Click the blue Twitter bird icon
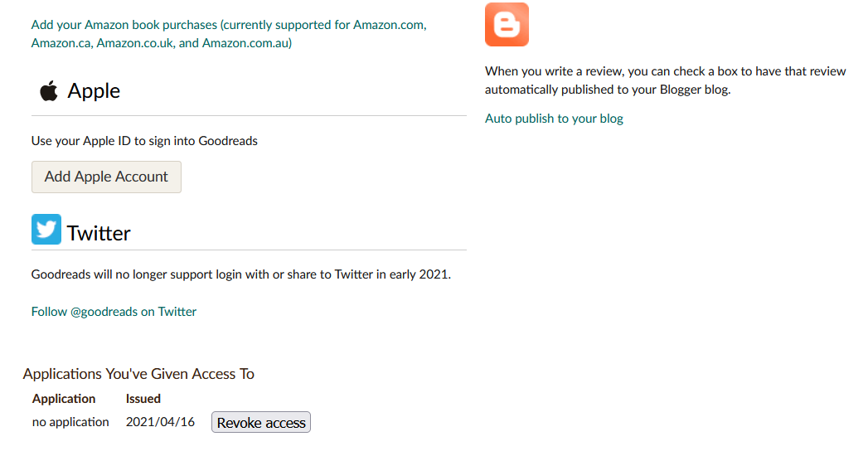The width and height of the screenshot is (868, 456). pos(46,229)
